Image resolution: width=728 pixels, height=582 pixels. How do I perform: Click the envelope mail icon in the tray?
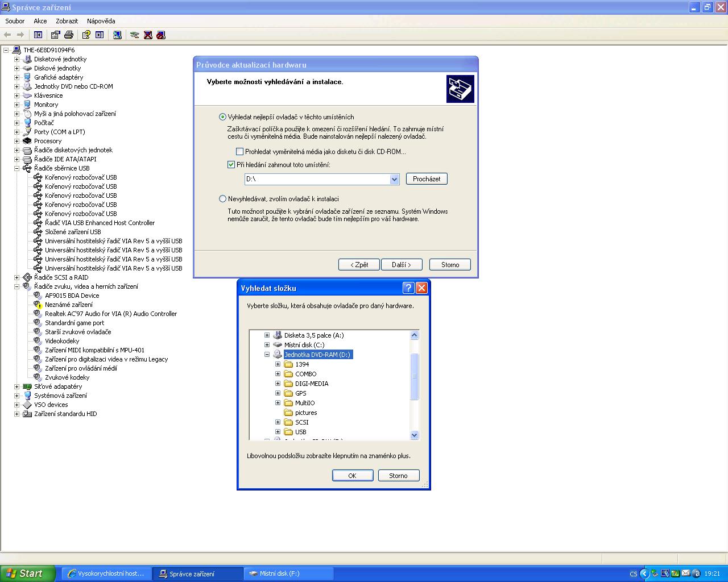point(686,573)
